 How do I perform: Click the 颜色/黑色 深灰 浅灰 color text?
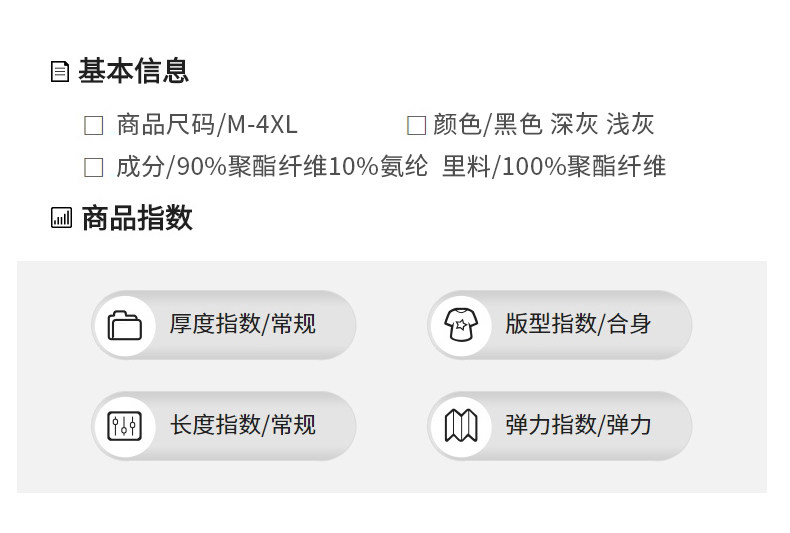point(544,125)
